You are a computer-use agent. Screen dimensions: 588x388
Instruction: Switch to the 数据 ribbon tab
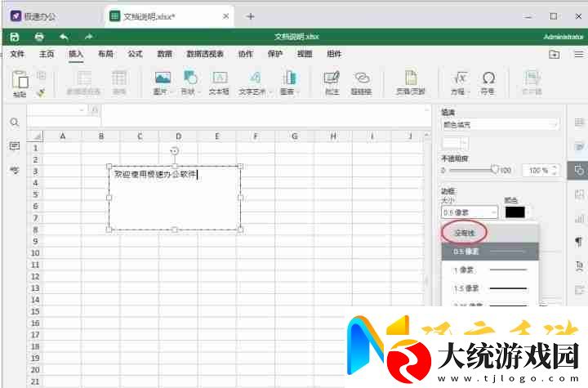(x=165, y=54)
